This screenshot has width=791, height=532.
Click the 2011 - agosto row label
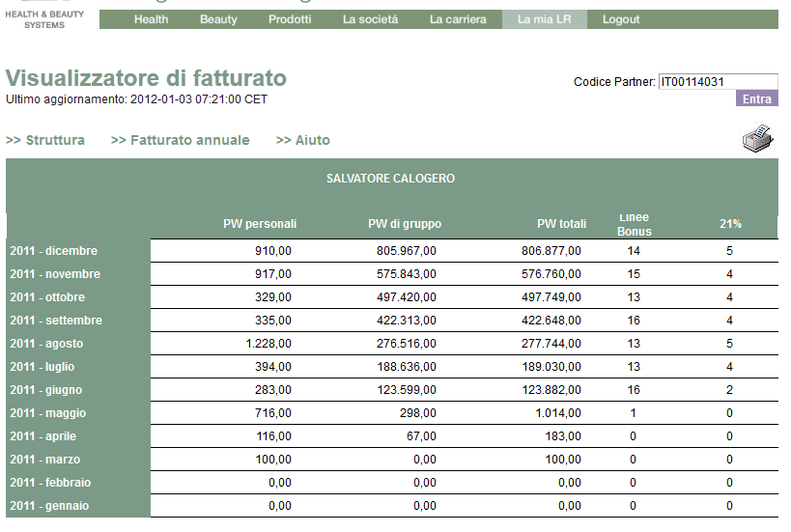point(46,344)
